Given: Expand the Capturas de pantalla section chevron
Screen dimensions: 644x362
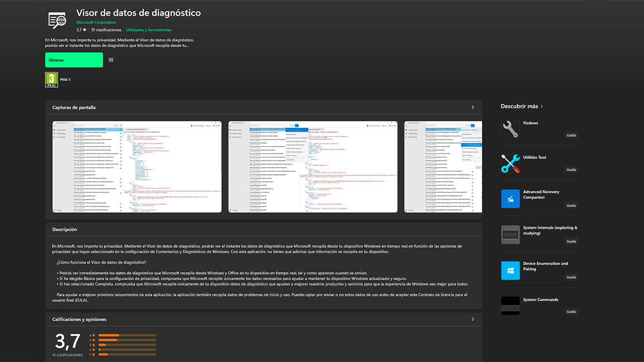Looking at the screenshot, I should click(x=473, y=107).
